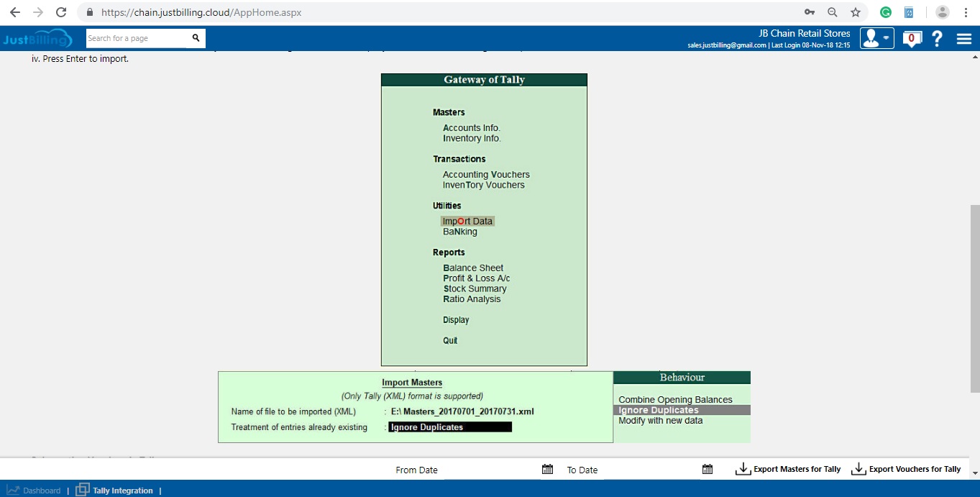
Task: Click the From Date input field
Action: (x=493, y=470)
